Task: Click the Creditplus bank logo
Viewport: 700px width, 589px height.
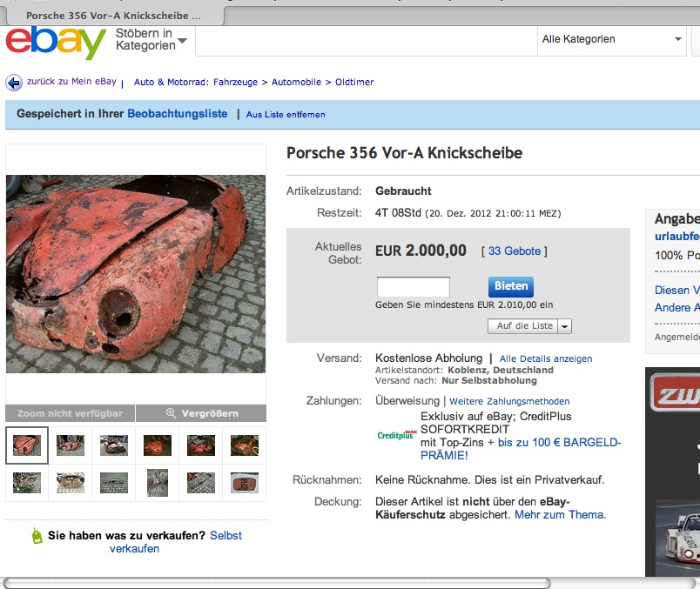Action: click(397, 435)
